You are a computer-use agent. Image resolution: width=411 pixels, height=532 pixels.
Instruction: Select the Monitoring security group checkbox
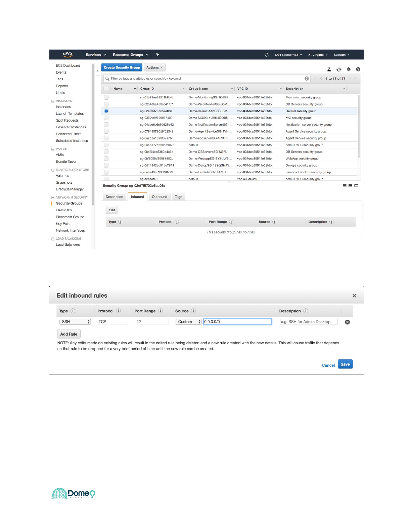(x=106, y=97)
